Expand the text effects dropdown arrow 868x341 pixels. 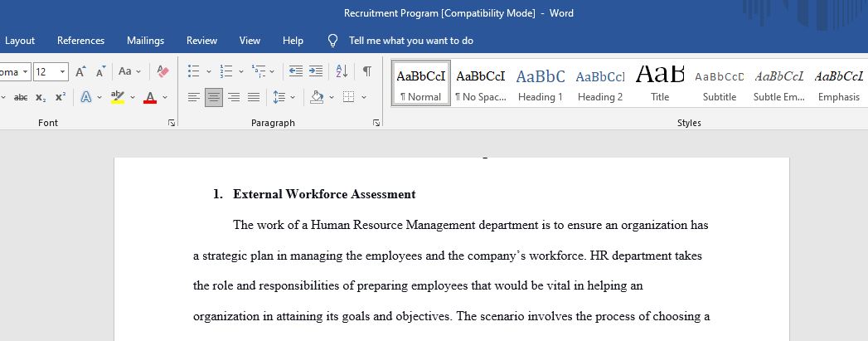pos(99,97)
